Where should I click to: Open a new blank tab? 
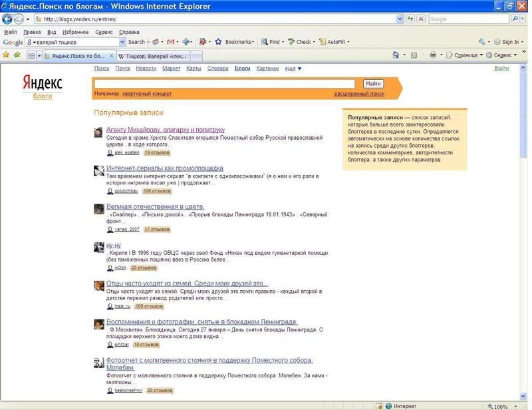(x=196, y=56)
